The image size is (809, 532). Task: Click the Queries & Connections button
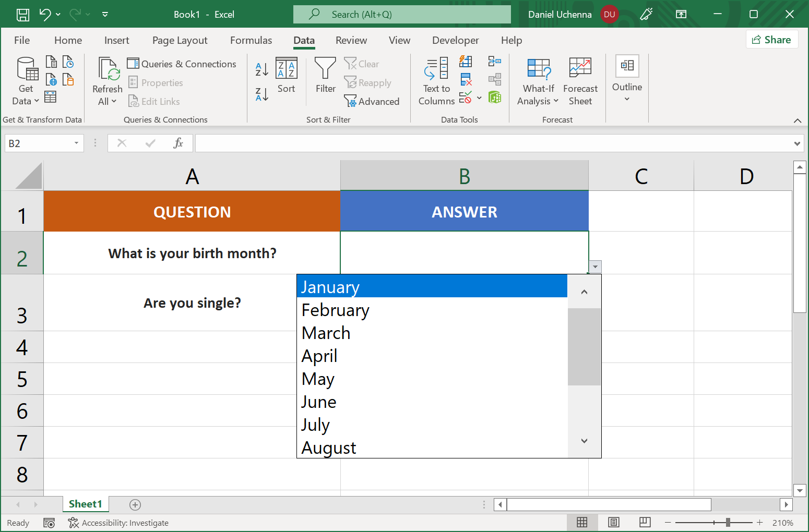click(182, 64)
